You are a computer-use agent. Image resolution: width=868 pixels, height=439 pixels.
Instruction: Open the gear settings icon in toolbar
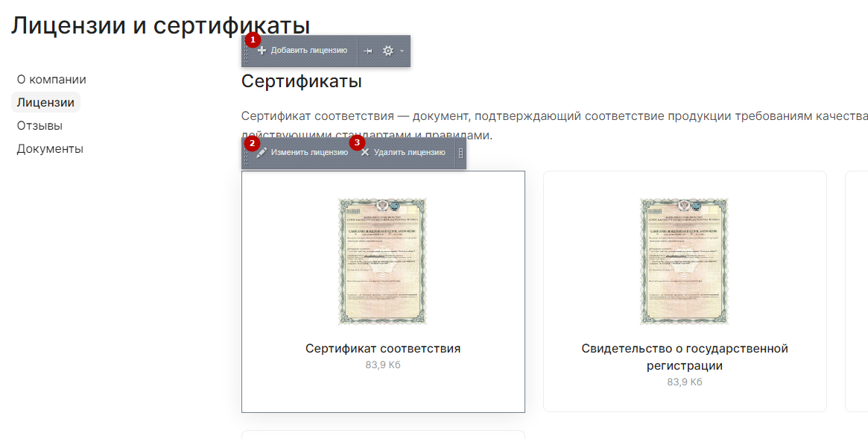tap(388, 51)
